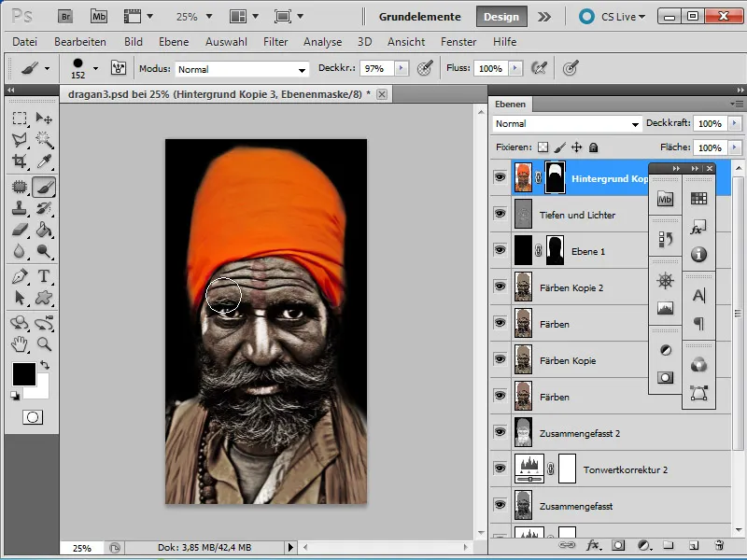Switch to the Ebenen panel tab
Viewport: 747px width, 560px height.
(x=510, y=105)
